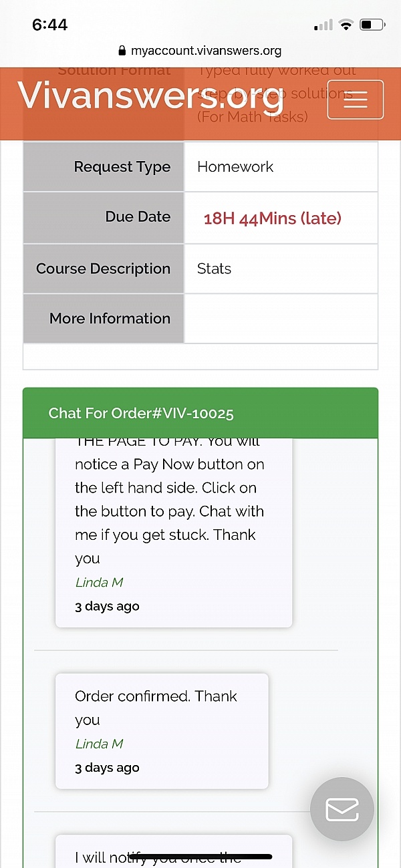Viewport: 401px width, 868px height.
Task: Tap the 18H 44Mins (late) value
Action: point(273,218)
